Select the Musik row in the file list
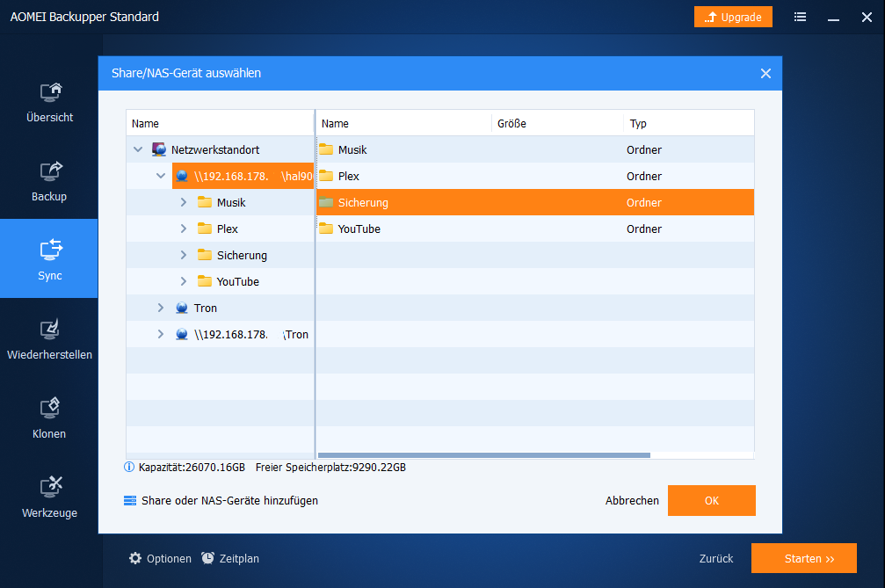This screenshot has height=588, width=885. tap(535, 149)
